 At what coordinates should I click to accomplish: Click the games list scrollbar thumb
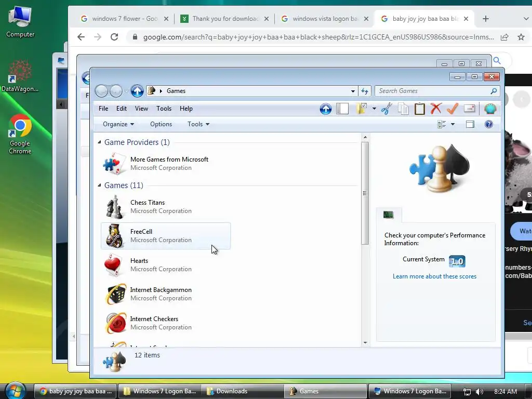365,193
